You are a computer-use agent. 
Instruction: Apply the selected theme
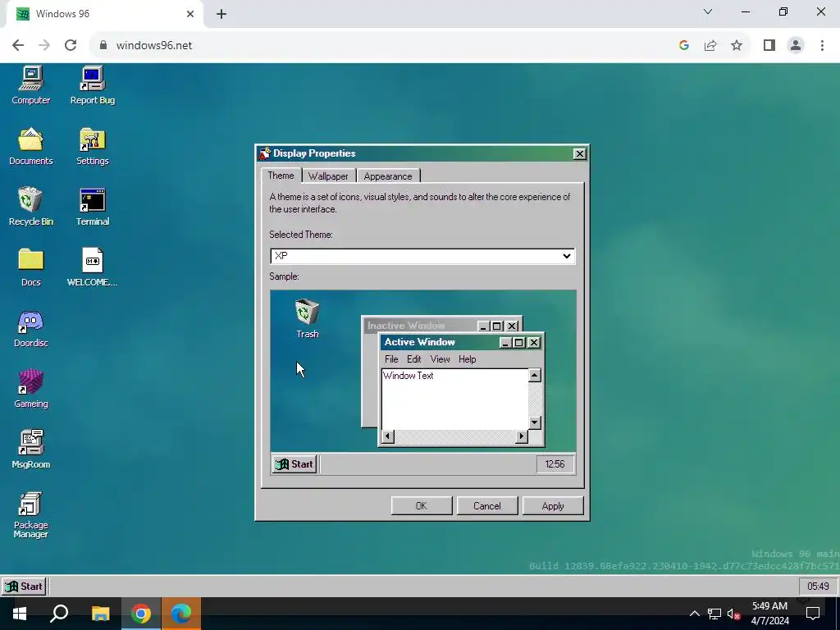tap(553, 506)
